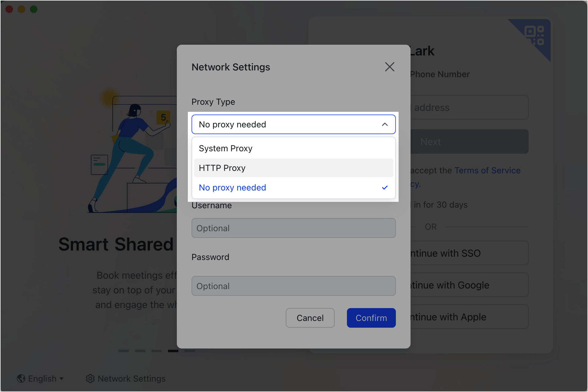Click the green macOS fullscreen button

point(34,9)
